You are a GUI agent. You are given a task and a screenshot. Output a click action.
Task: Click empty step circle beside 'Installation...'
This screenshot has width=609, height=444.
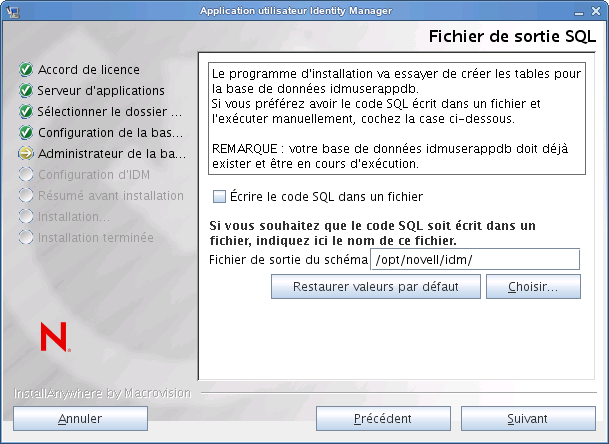26,216
